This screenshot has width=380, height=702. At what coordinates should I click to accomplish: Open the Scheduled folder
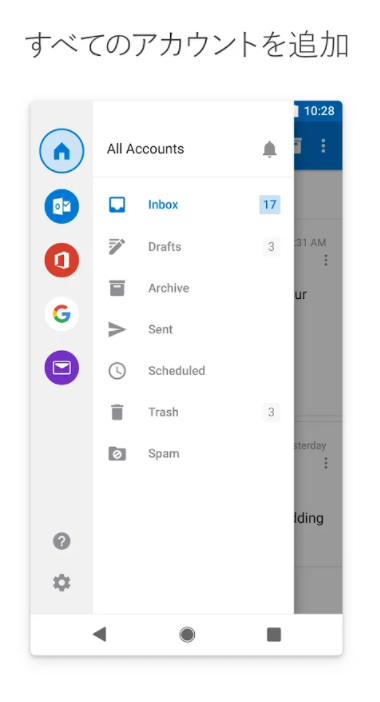pos(193,371)
